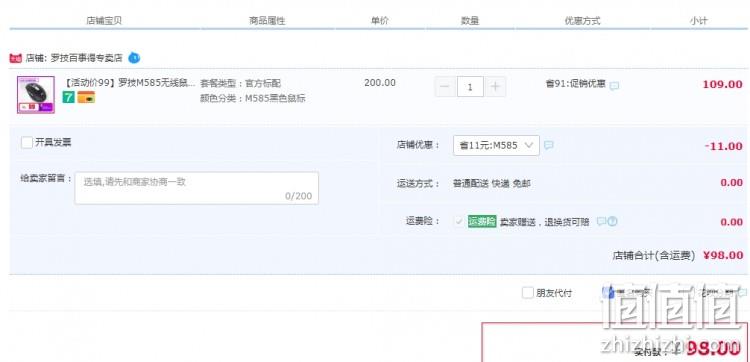Click the green 运费险 tag
Viewport: 750px width, 362px height.
pyautogui.click(x=482, y=221)
